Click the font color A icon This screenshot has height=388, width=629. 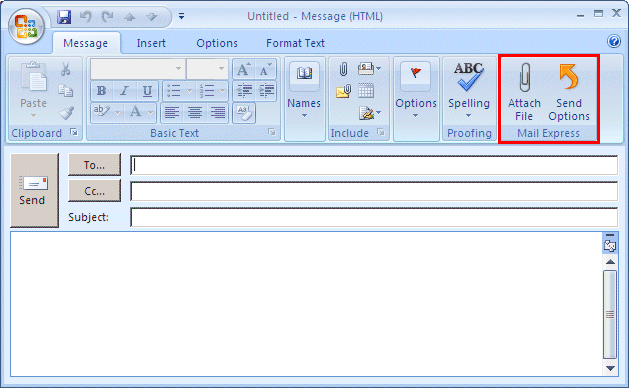(x=135, y=112)
